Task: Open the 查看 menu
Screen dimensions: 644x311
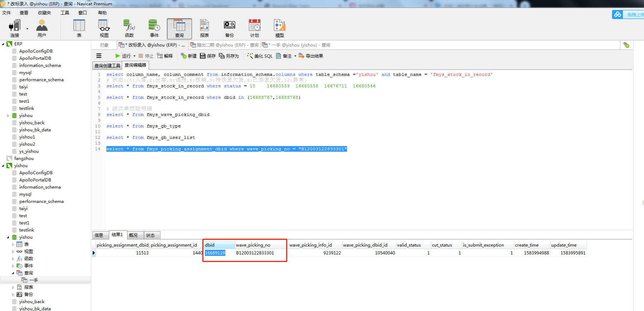Action: [24, 13]
